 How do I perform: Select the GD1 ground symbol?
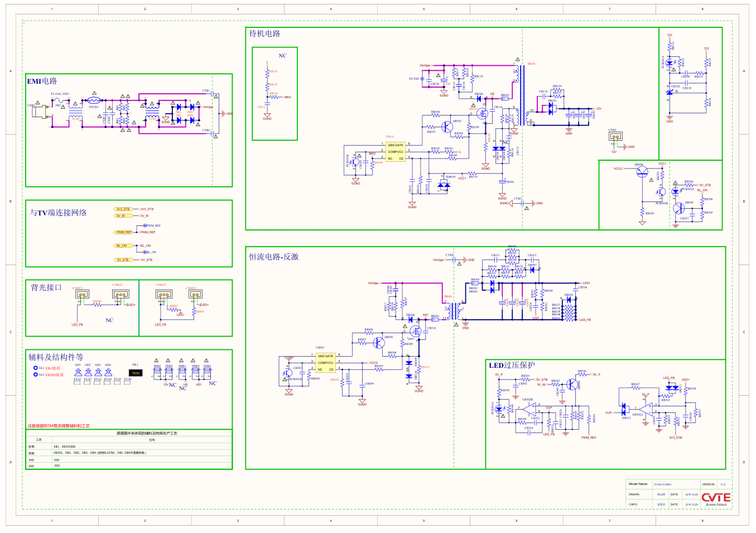pyautogui.click(x=78, y=371)
